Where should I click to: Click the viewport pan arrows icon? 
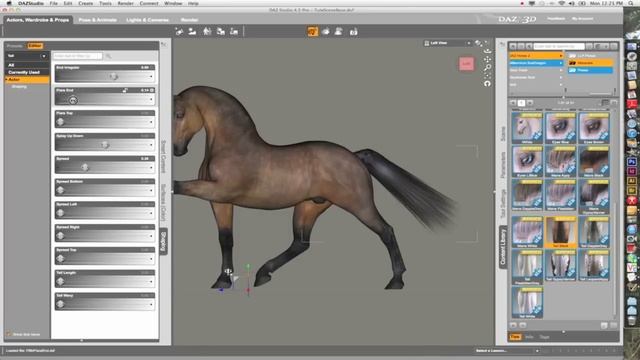pyautogui.click(x=487, y=60)
